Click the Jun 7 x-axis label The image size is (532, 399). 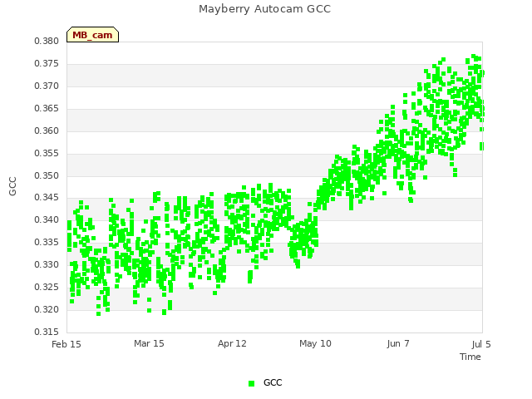click(398, 343)
